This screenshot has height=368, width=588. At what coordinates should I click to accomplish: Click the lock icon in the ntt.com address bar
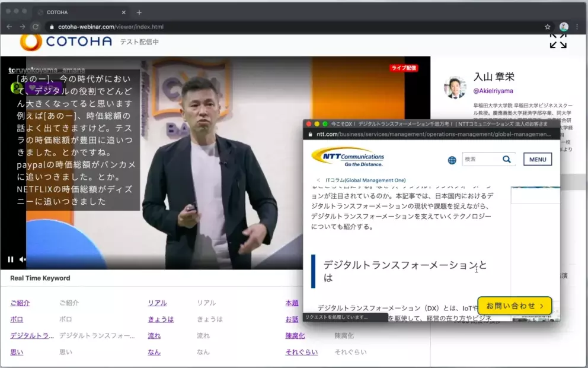pos(310,134)
